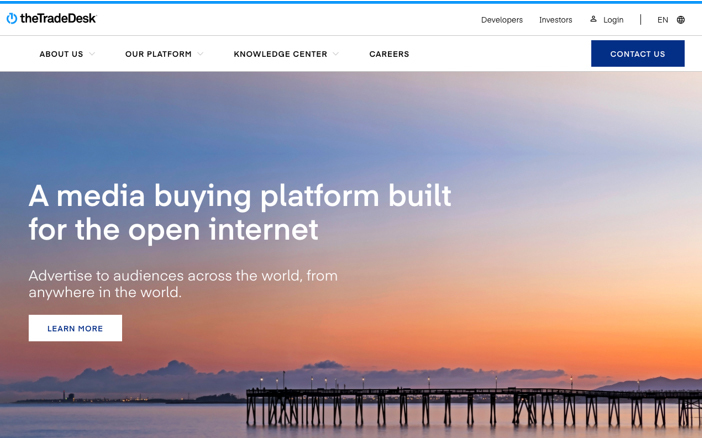The image size is (702, 438).
Task: Click the pier in the hero image
Action: pyautogui.click(x=450, y=400)
